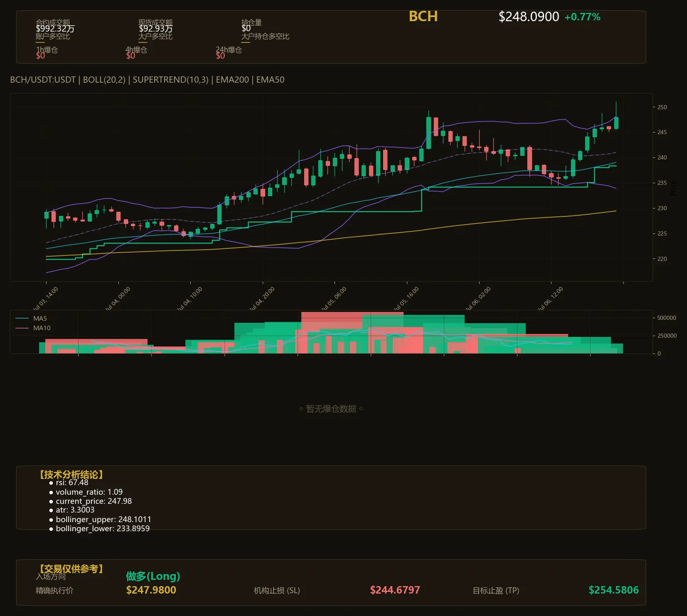687x616 pixels.
Task: Click the 大户多空比 label
Action: coord(155,36)
